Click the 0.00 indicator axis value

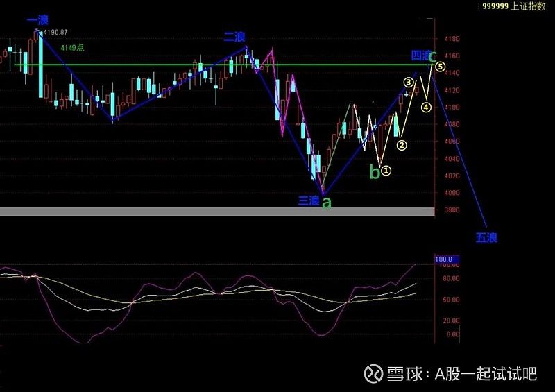click(x=452, y=334)
